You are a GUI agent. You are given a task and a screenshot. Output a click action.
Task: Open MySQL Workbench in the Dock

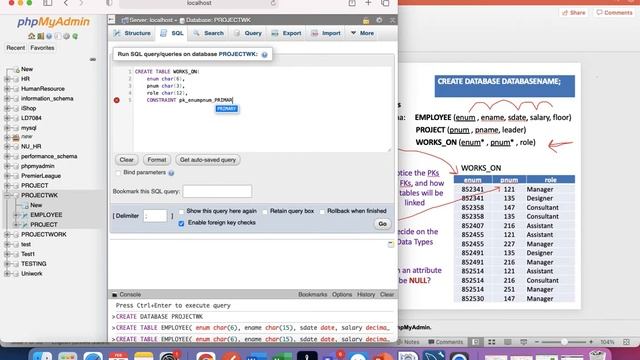click(x=433, y=356)
